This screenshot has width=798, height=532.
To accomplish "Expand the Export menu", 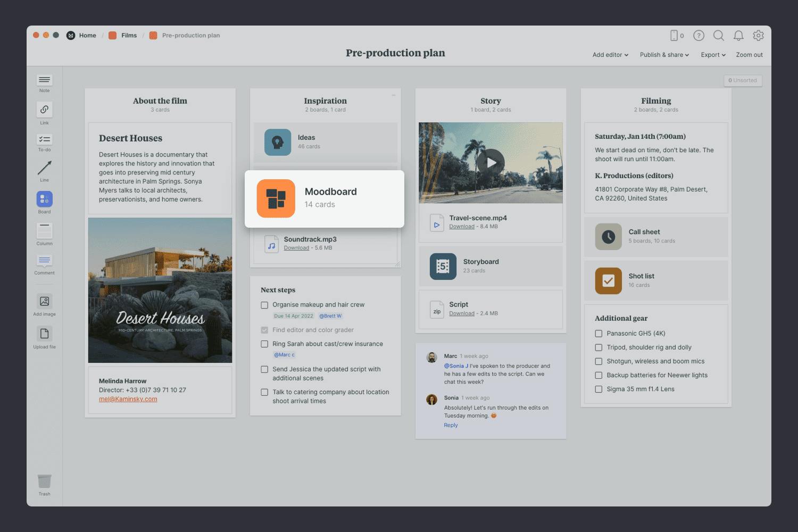I will click(713, 55).
